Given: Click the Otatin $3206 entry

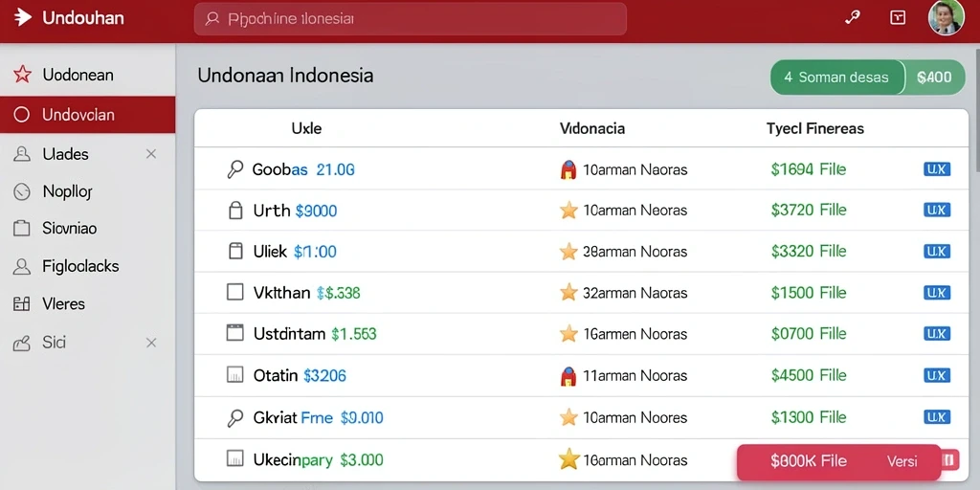Looking at the screenshot, I should (300, 375).
